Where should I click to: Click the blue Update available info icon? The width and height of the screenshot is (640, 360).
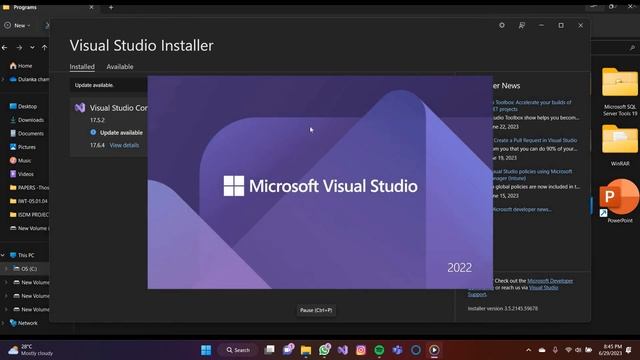[x=93, y=132]
